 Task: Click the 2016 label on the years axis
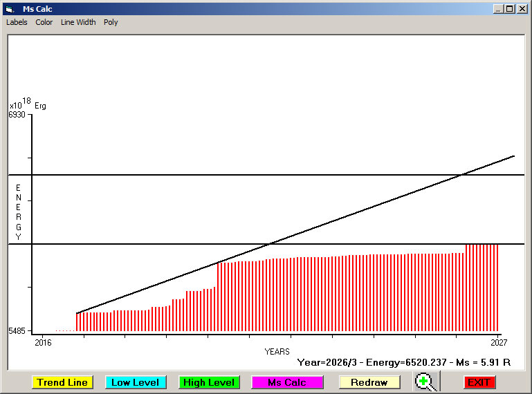coord(43,342)
